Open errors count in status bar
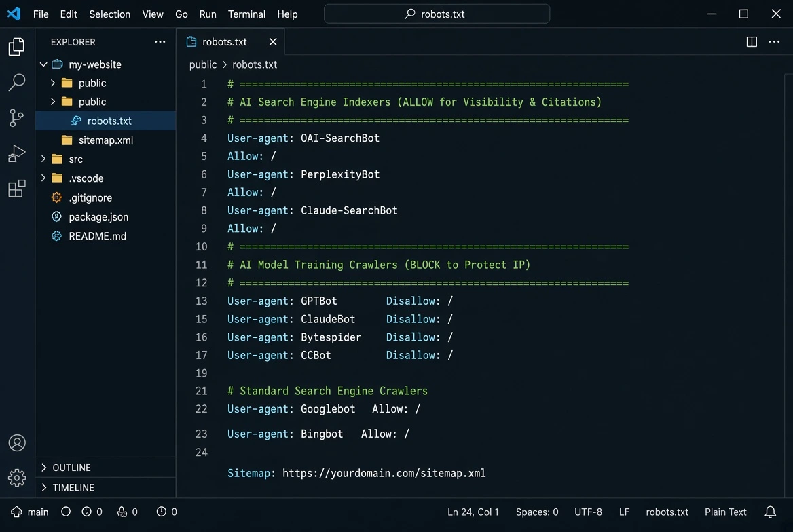 click(92, 512)
